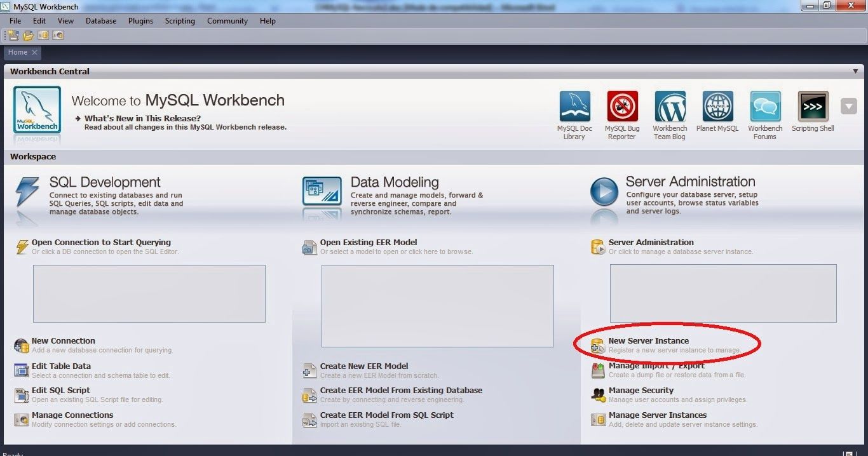Screen dimensions: 868x456
Task: Click the open folder toolbar icon
Action: [28, 36]
